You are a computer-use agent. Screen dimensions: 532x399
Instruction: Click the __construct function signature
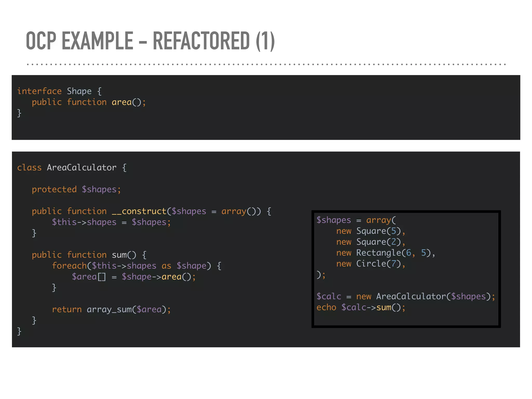click(151, 211)
